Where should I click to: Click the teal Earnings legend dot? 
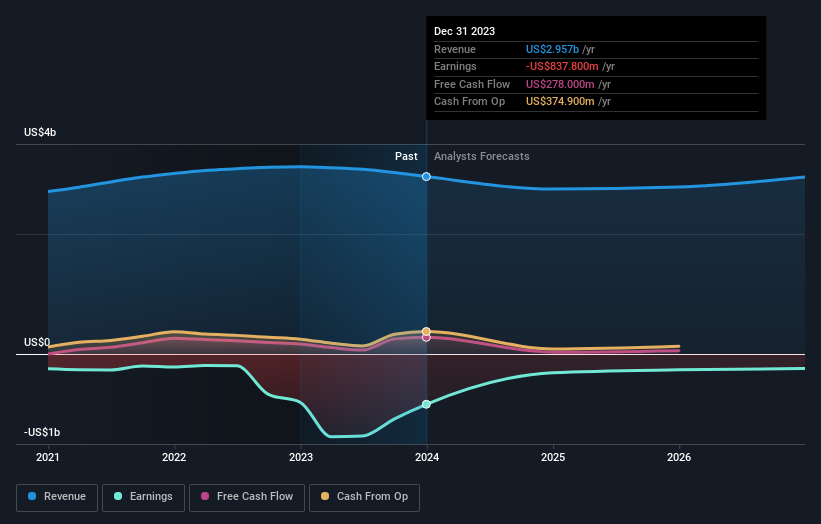118,496
